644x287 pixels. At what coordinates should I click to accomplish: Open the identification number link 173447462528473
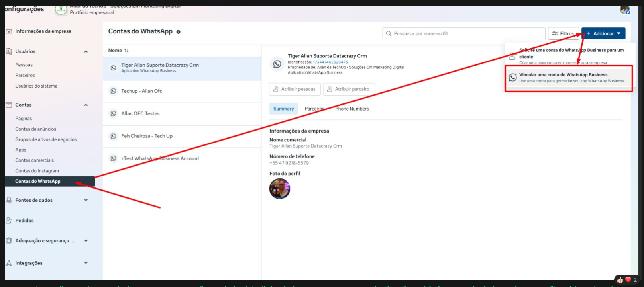tap(330, 62)
